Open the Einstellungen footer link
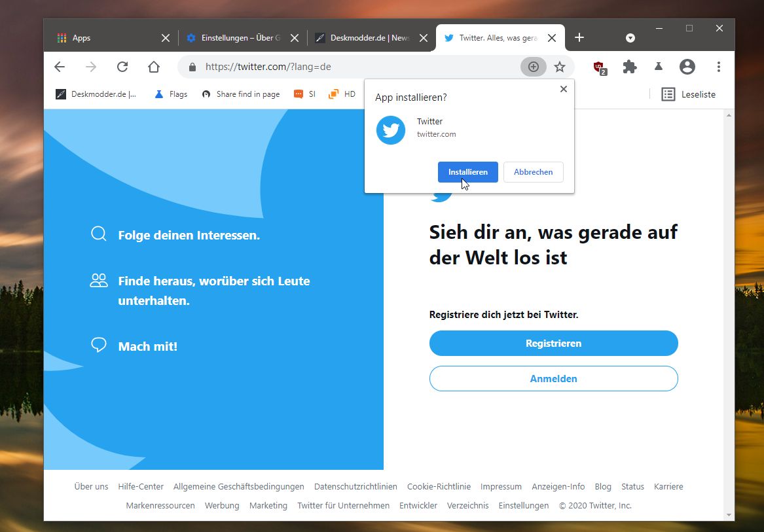 pos(523,506)
